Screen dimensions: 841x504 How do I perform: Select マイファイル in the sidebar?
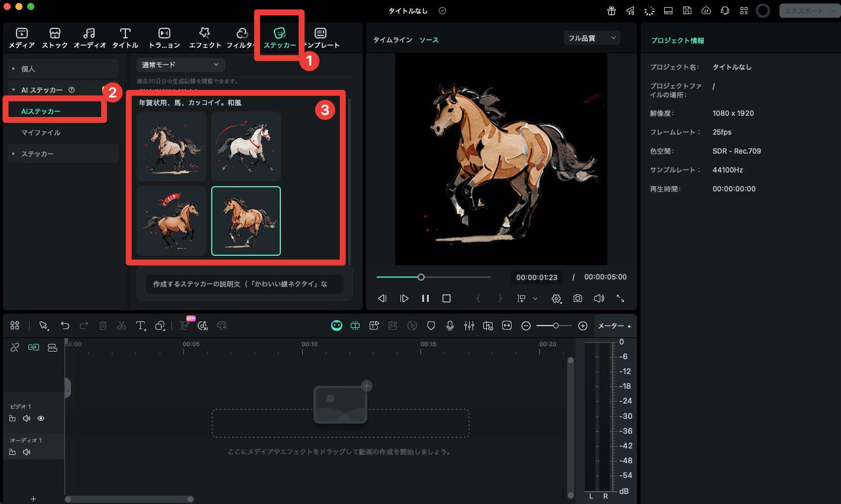pos(41,132)
